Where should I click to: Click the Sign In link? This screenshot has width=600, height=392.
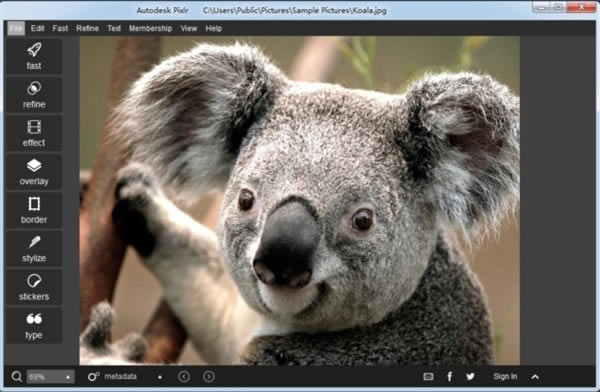click(505, 377)
